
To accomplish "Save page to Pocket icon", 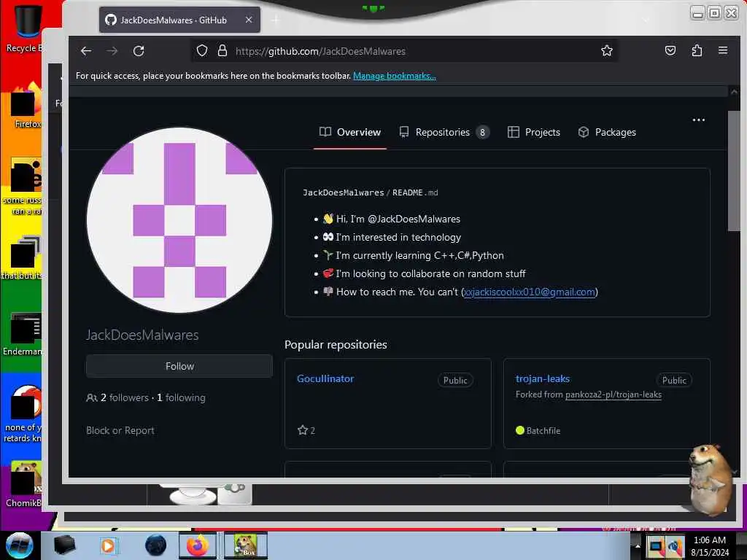I will 670,50.
